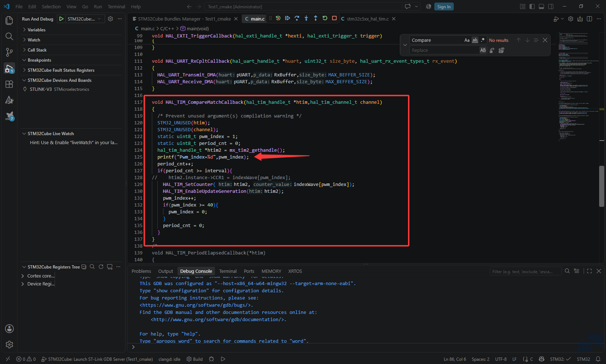Toggle Preserve Case in replace field
The image size is (606, 364).
pos(483,50)
